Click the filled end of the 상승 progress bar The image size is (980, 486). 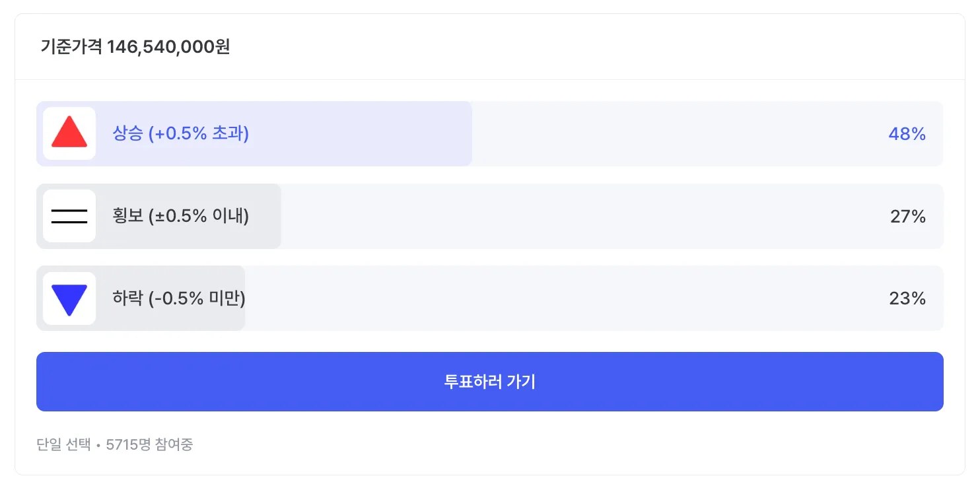462,134
